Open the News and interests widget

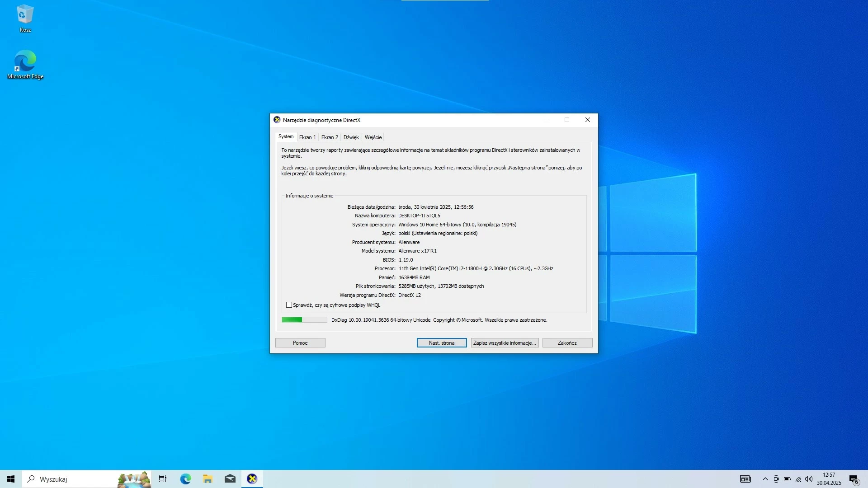745,479
